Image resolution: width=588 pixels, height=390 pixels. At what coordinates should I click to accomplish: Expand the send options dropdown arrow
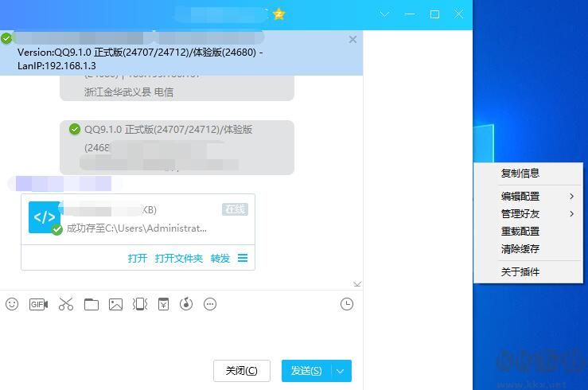click(341, 371)
